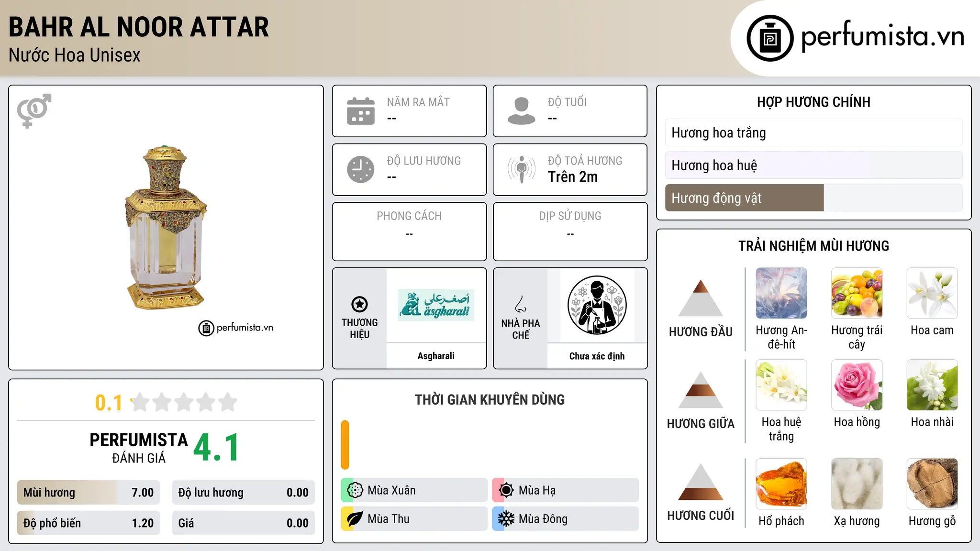Click the Trên 2m sillage value
The width and height of the screenshot is (980, 551).
click(x=573, y=177)
